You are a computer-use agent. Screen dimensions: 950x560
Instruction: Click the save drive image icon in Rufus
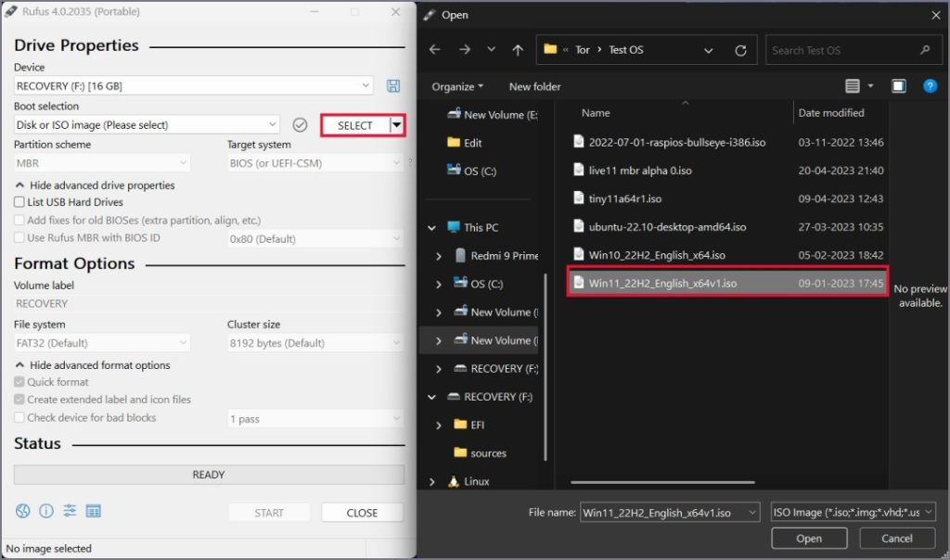tap(393, 86)
